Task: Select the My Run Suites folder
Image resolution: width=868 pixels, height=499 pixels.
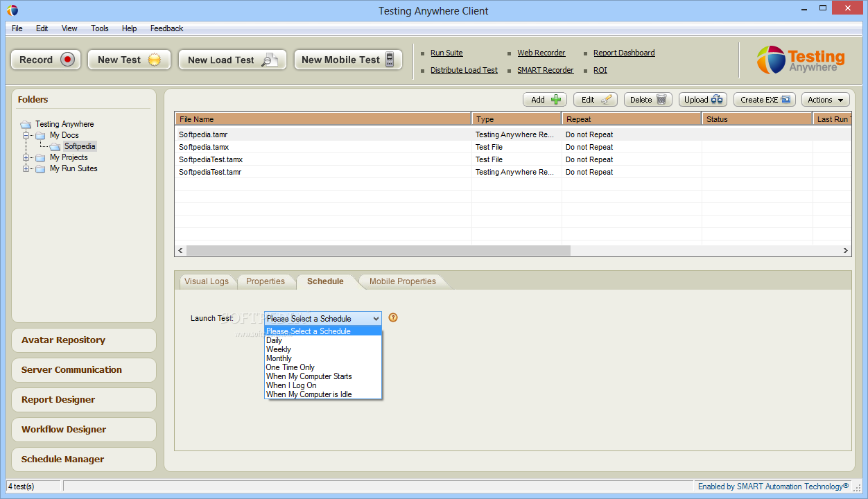Action: (73, 168)
